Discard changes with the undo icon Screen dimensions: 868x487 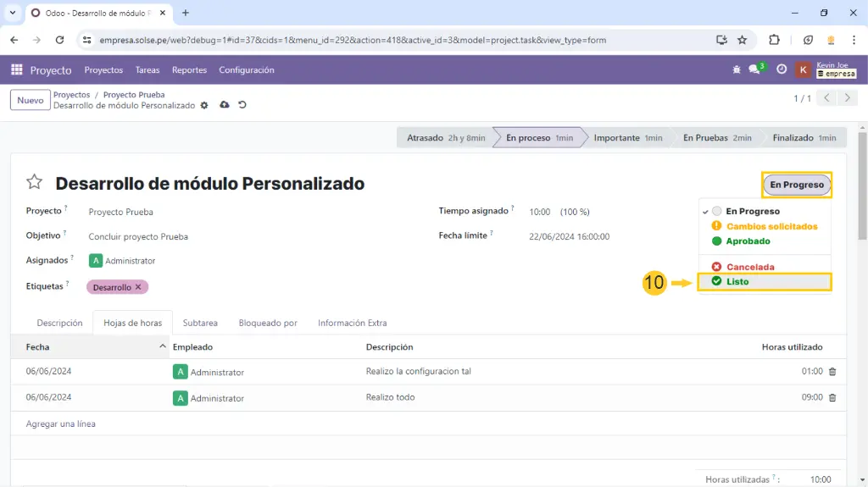(242, 106)
